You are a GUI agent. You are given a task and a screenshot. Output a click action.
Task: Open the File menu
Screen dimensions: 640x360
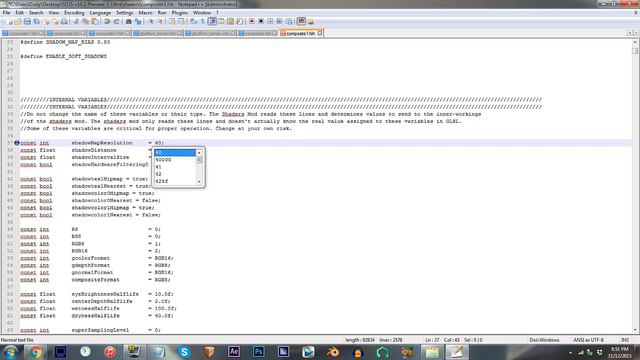[x=6, y=13]
